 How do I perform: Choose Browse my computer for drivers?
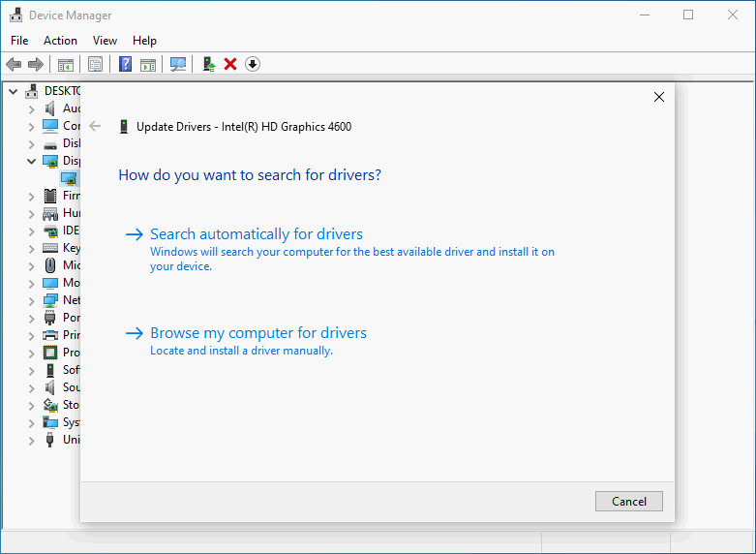[x=258, y=333]
